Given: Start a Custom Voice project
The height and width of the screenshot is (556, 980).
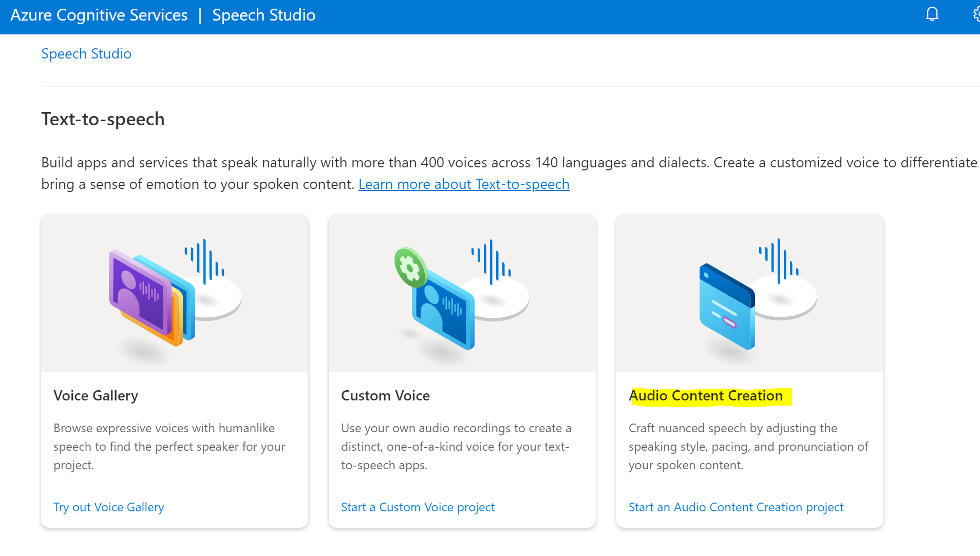Looking at the screenshot, I should click(418, 507).
